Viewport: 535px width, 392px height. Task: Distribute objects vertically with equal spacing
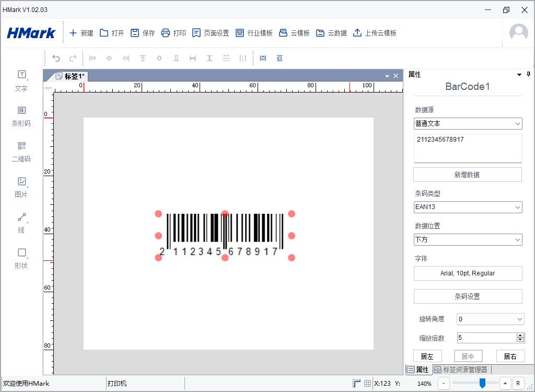[226, 59]
